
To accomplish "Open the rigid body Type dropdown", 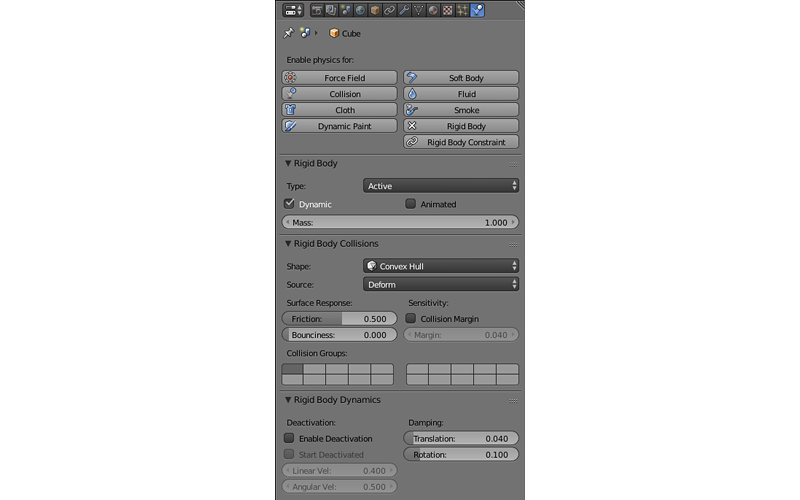I will 440,186.
